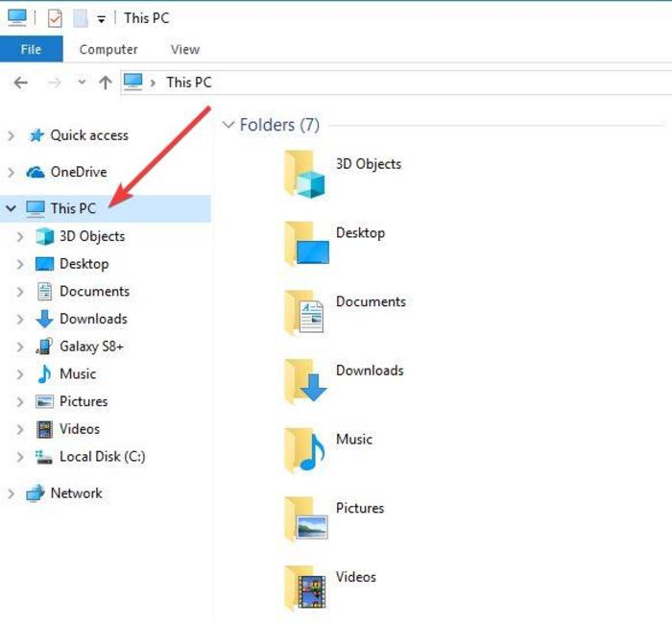Select Galaxy S8+ in the sidebar
The height and width of the screenshot is (623, 672).
[x=91, y=347]
